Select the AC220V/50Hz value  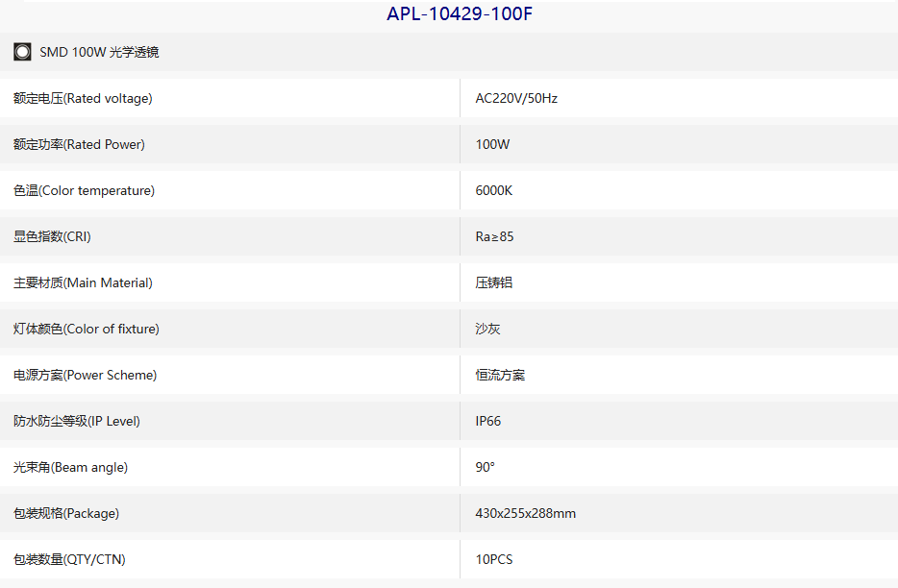point(516,98)
